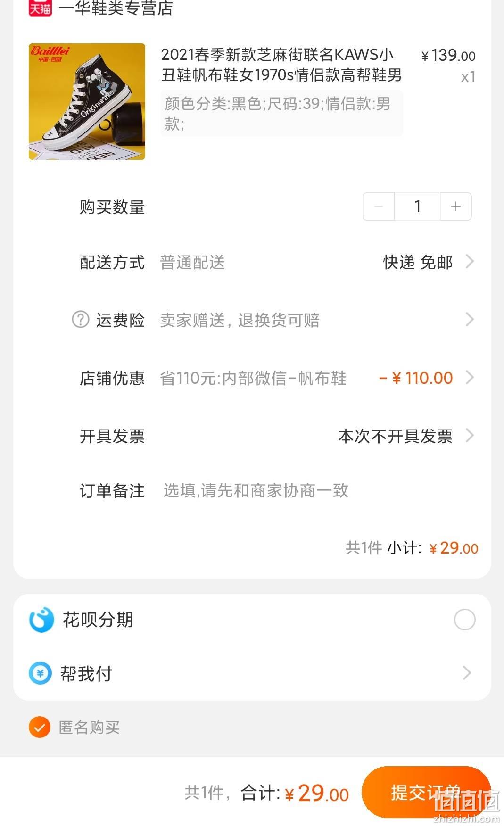Tap the 花呗分期 blue logo icon
The width and height of the screenshot is (504, 827).
[41, 620]
